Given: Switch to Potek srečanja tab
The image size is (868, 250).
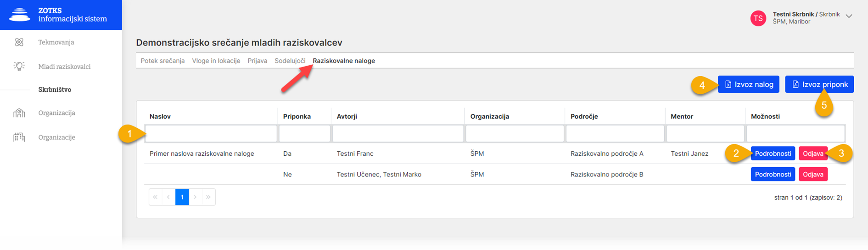Looking at the screenshot, I should click(162, 61).
